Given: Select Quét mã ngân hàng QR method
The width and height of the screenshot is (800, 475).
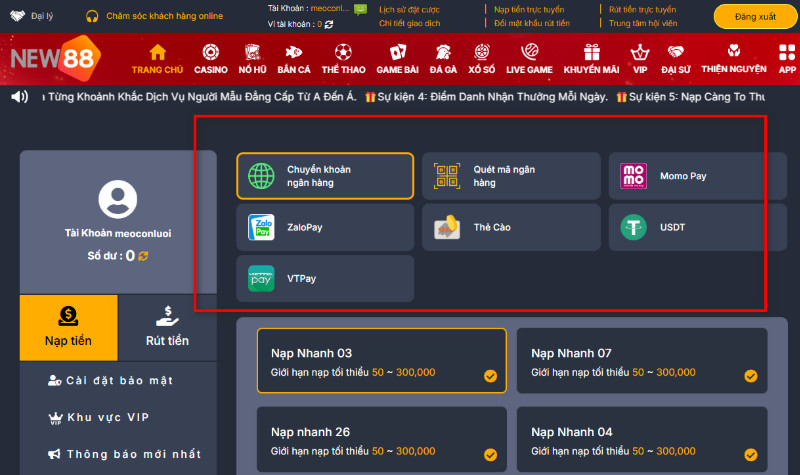Looking at the screenshot, I should tap(511, 176).
